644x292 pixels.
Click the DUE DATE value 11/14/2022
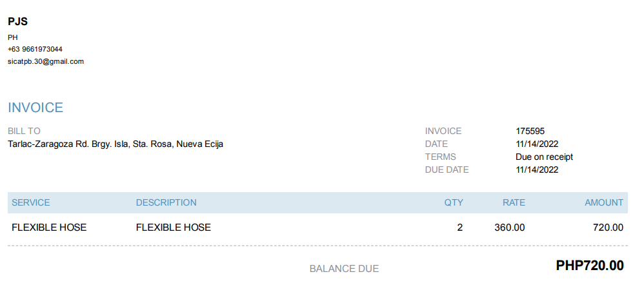point(537,170)
